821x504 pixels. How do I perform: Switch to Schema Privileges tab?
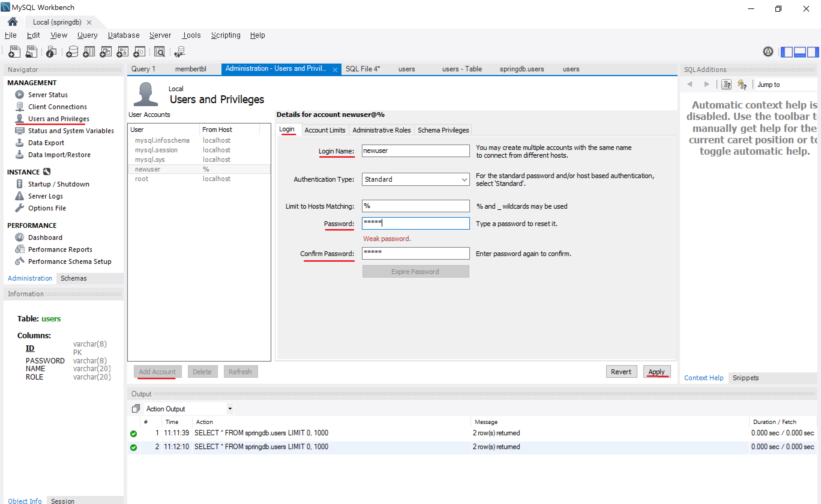tap(443, 130)
